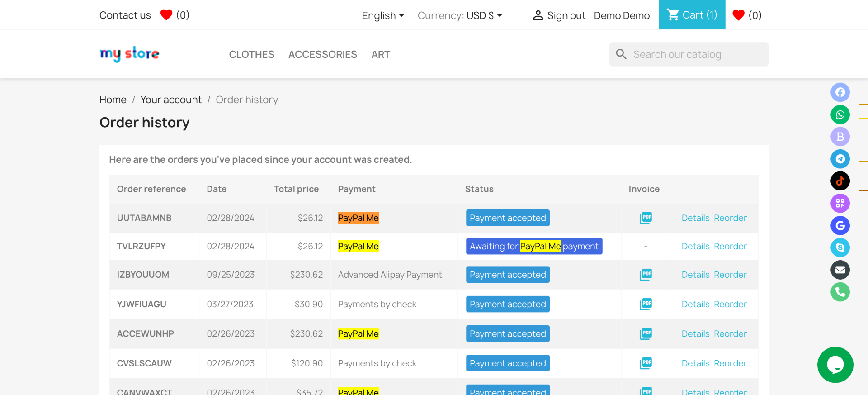The width and height of the screenshot is (868, 395).
Task: Click the email envelope sidebar icon
Action: tap(840, 270)
